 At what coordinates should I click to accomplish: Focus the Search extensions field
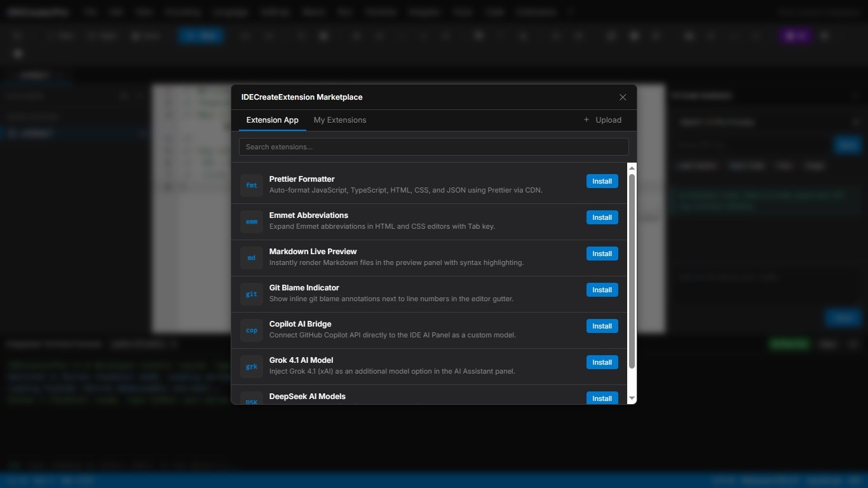(x=434, y=147)
